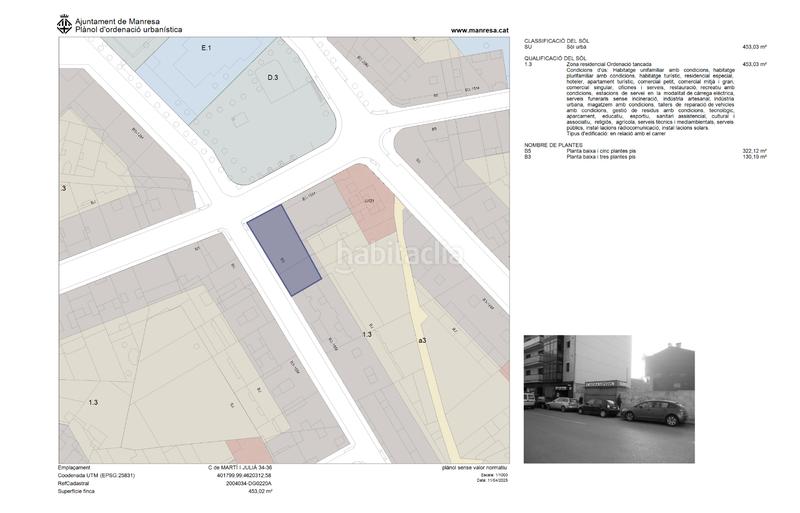Open the street photo thumbnail
The width and height of the screenshot is (800, 513).
(610, 386)
